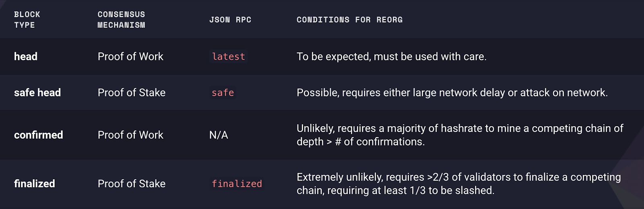Click 'Proof of Stake' in finalized row
644x209 pixels.
pos(132,184)
